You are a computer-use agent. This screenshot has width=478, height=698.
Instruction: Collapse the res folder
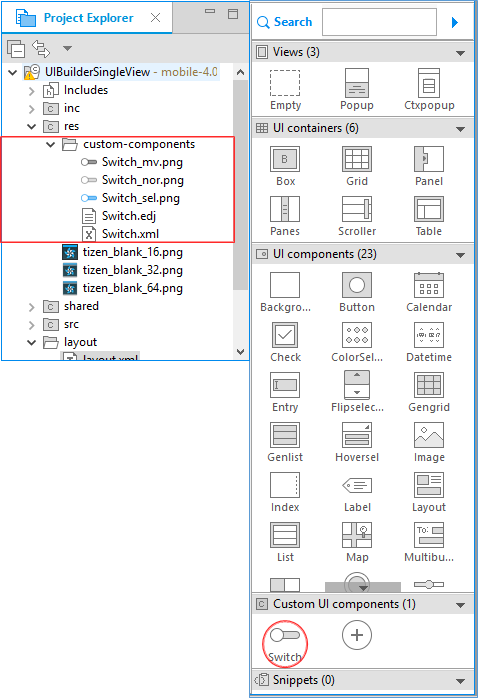coord(31,126)
